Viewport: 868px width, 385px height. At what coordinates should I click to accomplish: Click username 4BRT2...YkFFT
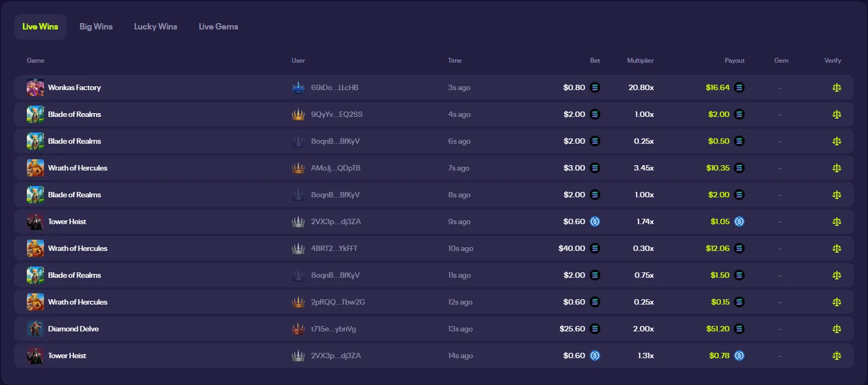tap(334, 248)
